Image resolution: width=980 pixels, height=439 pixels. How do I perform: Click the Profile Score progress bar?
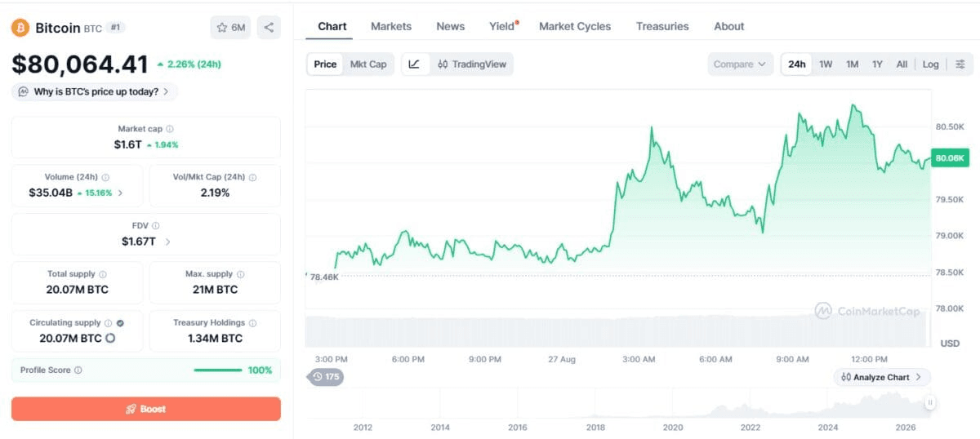[218, 370]
